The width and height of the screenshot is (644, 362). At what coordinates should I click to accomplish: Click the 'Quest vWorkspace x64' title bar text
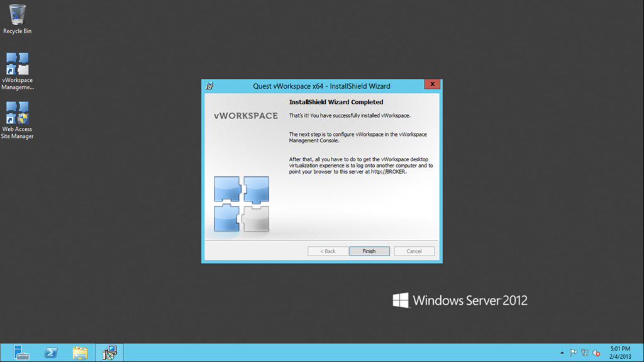click(x=321, y=86)
